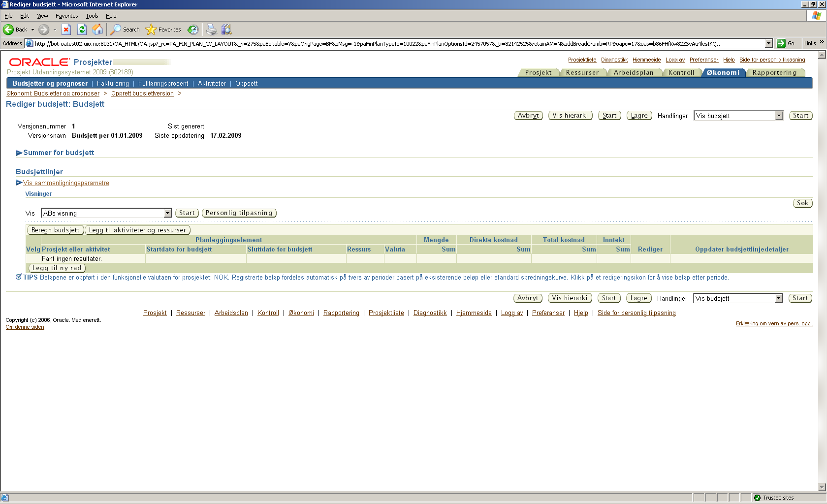Viewport: 827px width, 504px height.
Task: Open the Search magnifier toolbar button
Action: (125, 30)
